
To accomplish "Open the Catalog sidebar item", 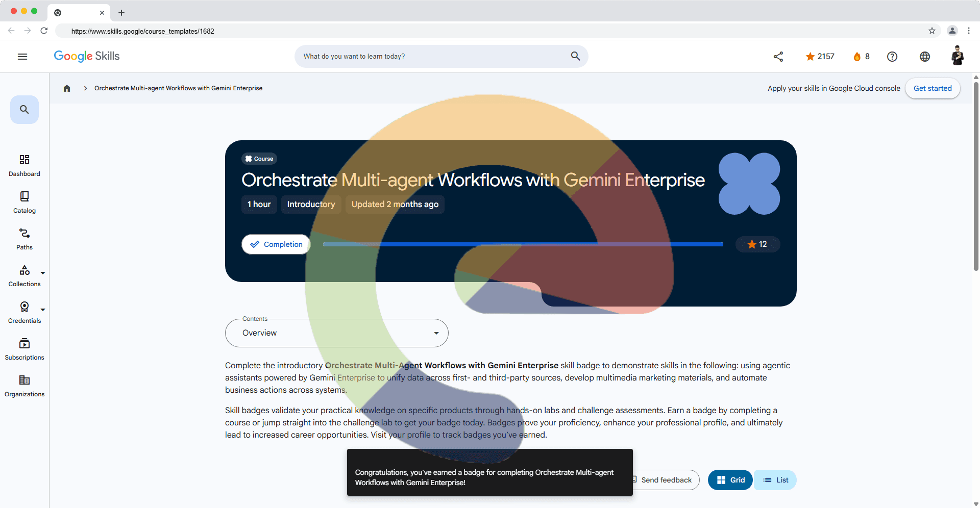I will pos(24,202).
